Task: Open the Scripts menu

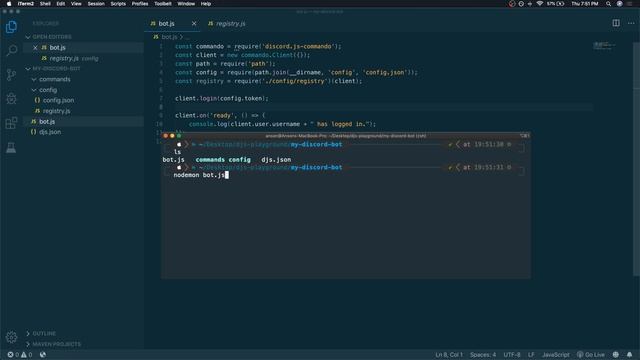Action: [118, 4]
